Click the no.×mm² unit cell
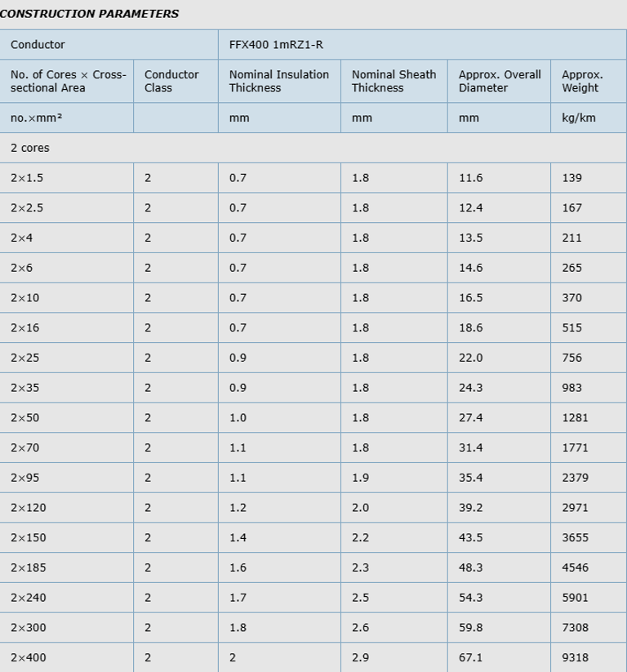 click(x=37, y=118)
